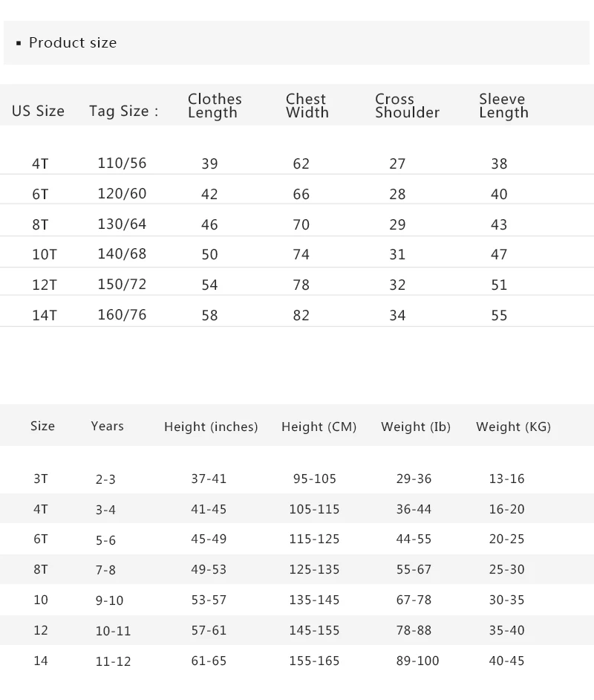Select tag size 110/56 cell
594x700 pixels.
pos(122,163)
